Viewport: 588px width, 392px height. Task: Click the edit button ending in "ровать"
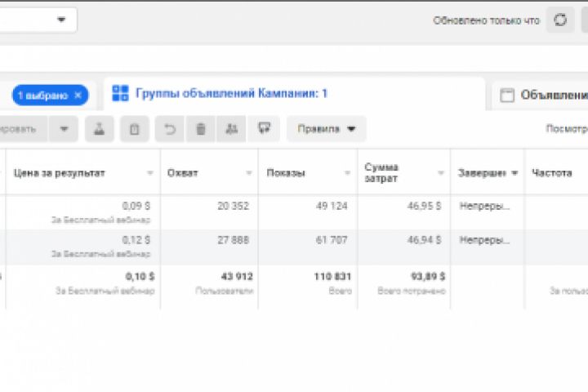tap(23, 129)
